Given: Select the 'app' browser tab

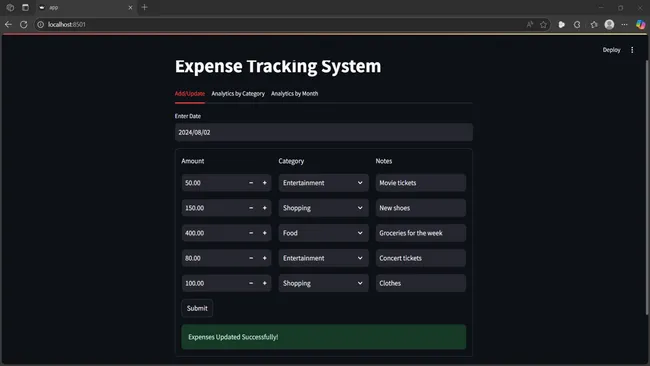Looking at the screenshot, I should (85, 7).
